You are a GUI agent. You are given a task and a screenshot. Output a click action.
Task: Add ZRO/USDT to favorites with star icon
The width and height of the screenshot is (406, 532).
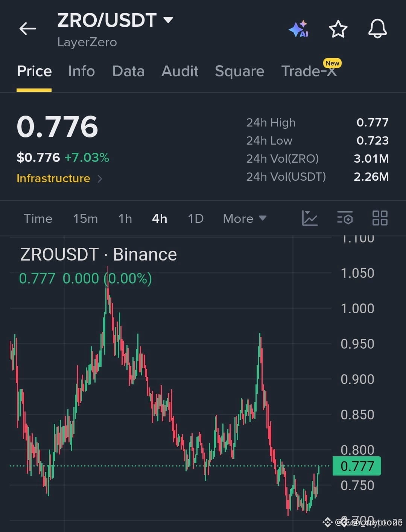(338, 29)
